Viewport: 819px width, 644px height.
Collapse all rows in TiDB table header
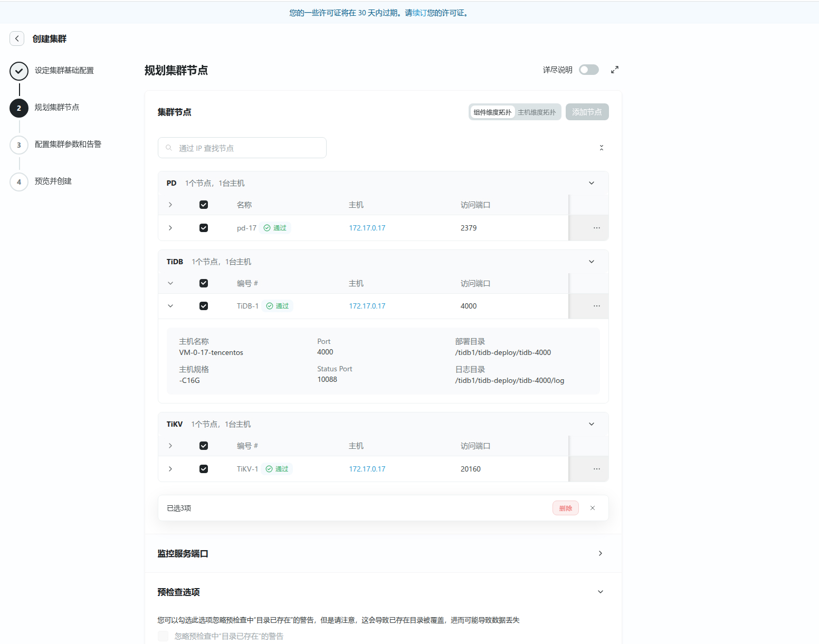170,283
